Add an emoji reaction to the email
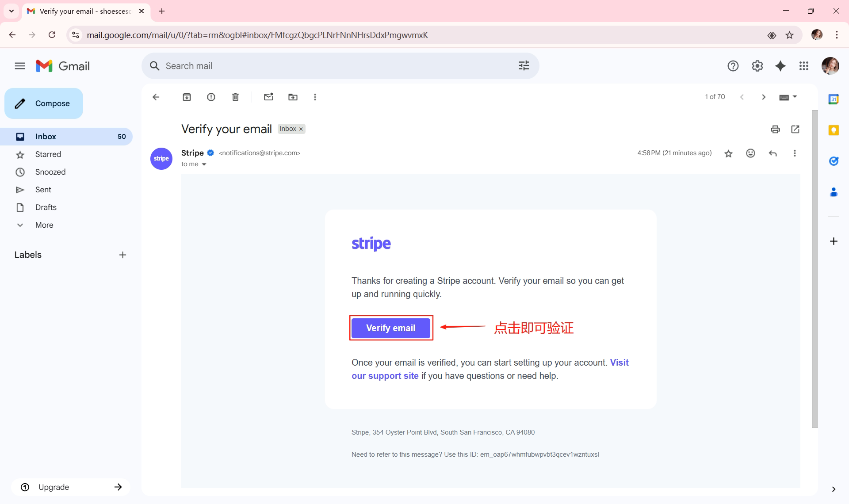The height and width of the screenshot is (504, 849). click(750, 153)
